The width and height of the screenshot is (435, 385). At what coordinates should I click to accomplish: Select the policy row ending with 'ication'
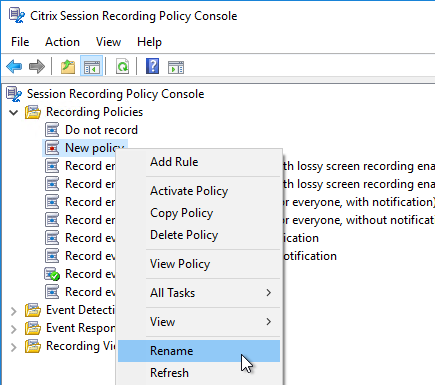pos(301,238)
